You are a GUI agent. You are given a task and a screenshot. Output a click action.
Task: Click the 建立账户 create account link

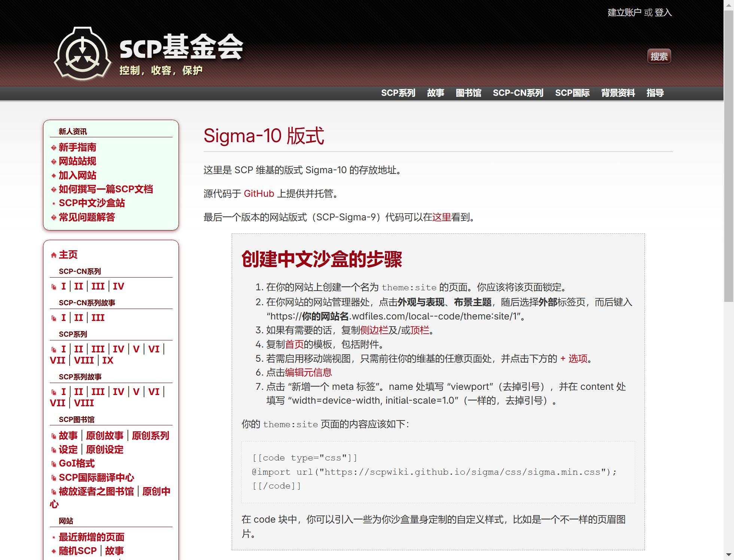[x=624, y=13]
